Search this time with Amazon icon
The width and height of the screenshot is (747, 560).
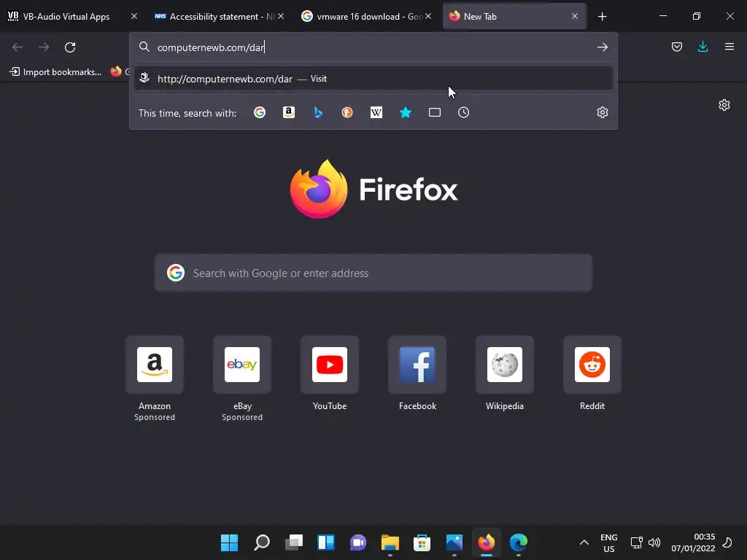[289, 112]
